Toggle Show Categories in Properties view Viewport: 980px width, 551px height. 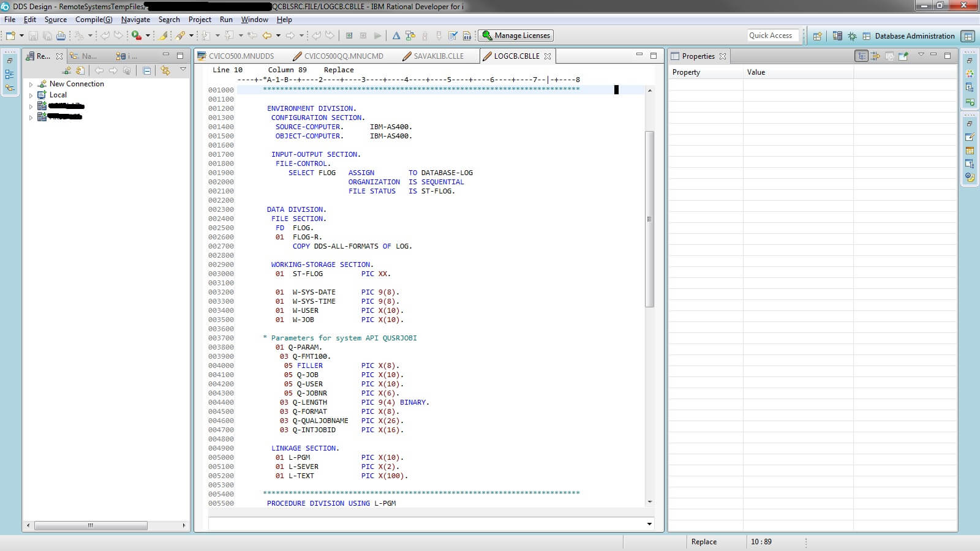pyautogui.click(x=862, y=56)
